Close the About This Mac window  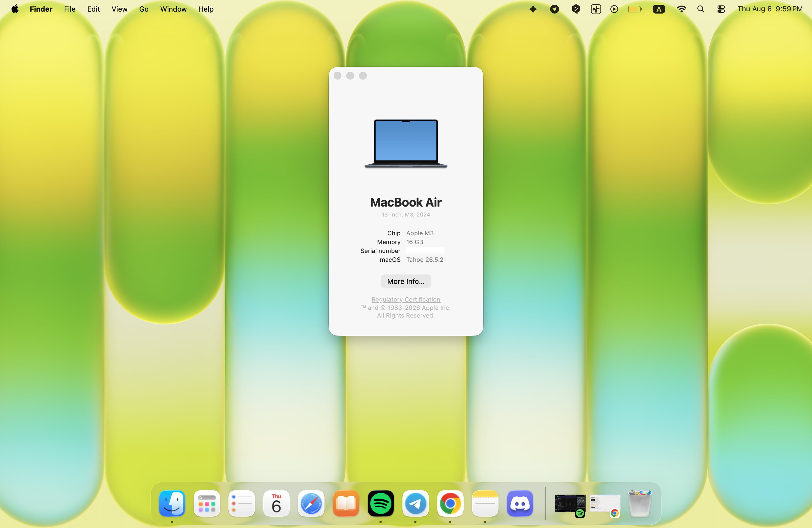tap(338, 76)
